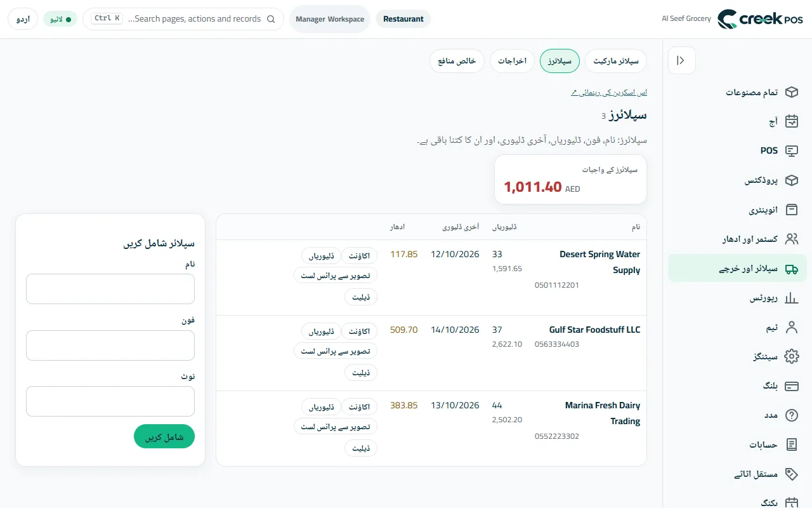Open اکاؤنٹ for Gulf Star Foodstuff LLC
Image resolution: width=812 pixels, height=508 pixels.
click(360, 331)
